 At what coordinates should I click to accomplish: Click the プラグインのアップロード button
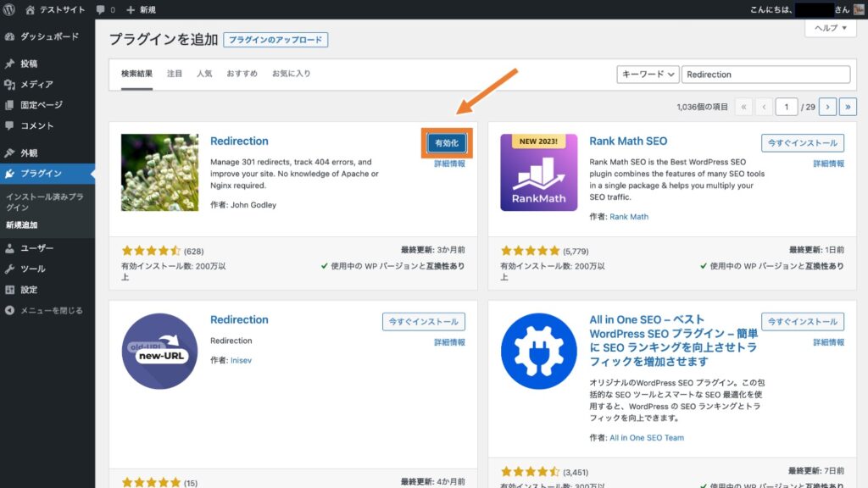pos(275,39)
